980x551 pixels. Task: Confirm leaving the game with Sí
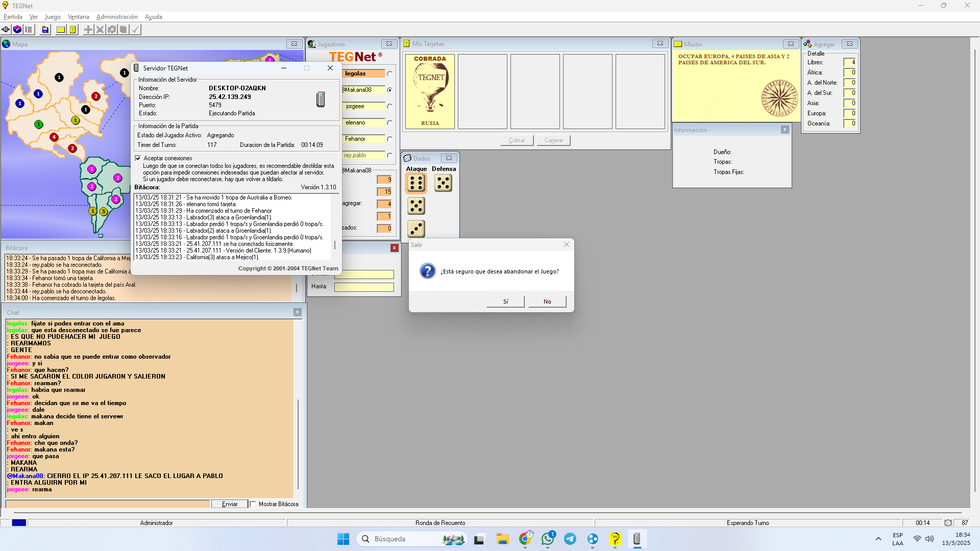tap(505, 302)
